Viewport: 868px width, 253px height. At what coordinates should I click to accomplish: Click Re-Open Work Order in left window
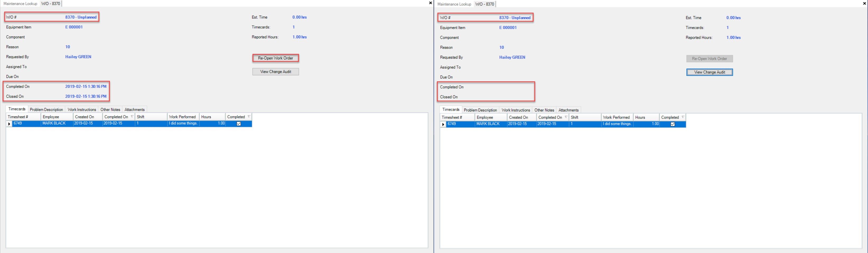point(276,58)
